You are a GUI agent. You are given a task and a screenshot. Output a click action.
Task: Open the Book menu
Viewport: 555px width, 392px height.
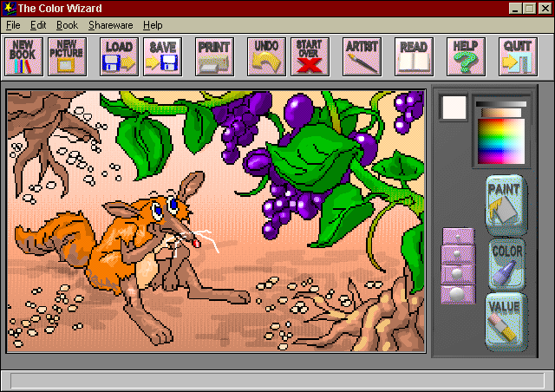(x=67, y=25)
